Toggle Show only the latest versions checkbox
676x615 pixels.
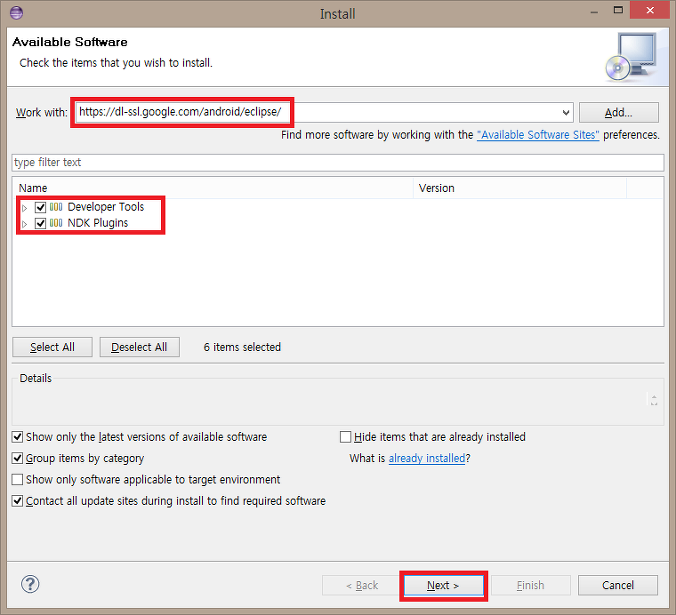coord(17,437)
